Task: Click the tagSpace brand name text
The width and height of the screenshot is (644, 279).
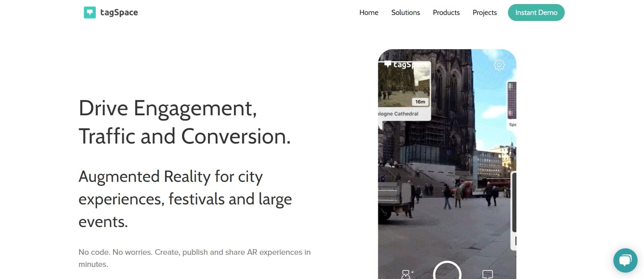Action: click(119, 12)
